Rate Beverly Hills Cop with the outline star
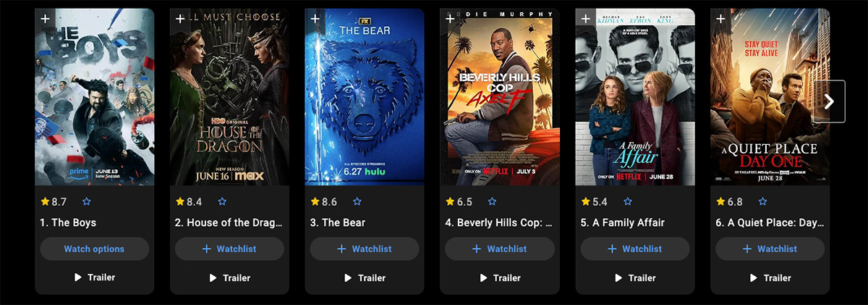The image size is (868, 305). point(493,201)
